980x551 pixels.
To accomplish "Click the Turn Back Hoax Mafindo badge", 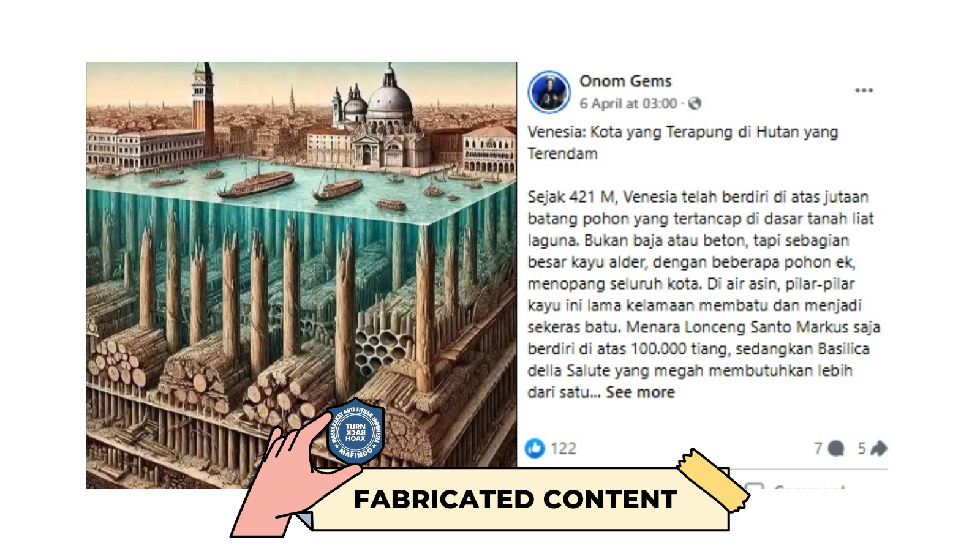I will [x=355, y=432].
